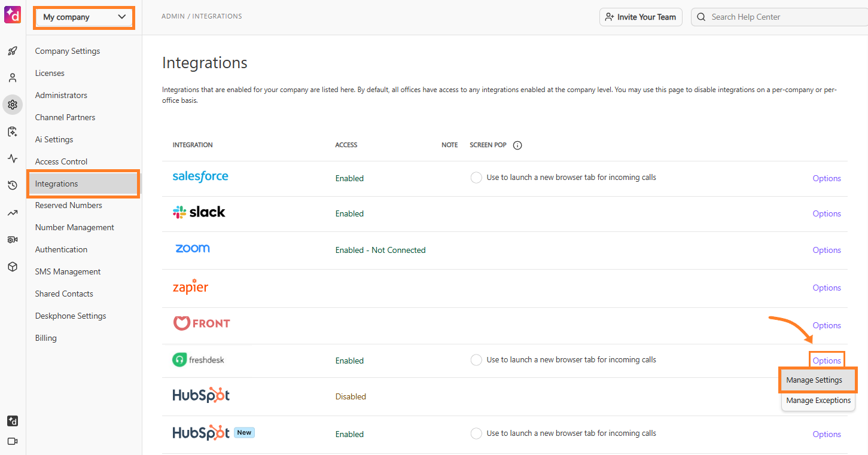
Task: Select HubSpot New screen pop radio button
Action: coord(476,433)
